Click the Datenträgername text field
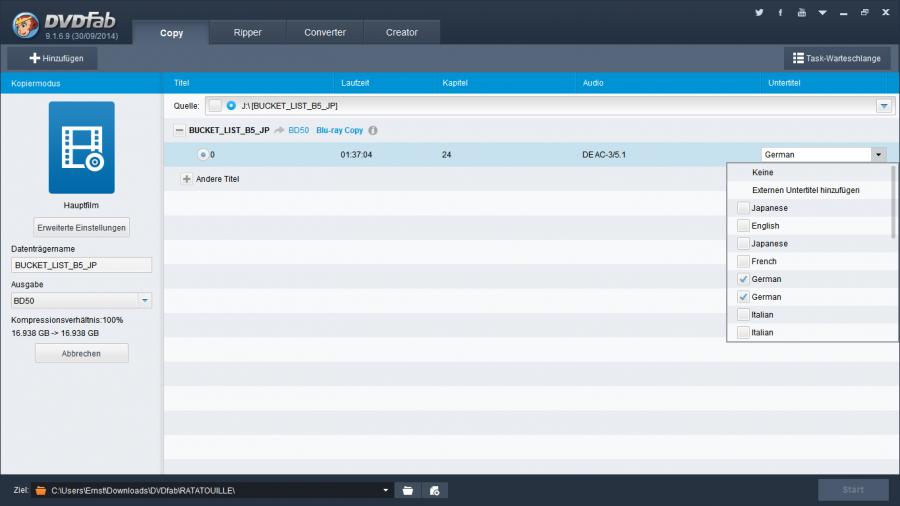The image size is (900, 506). click(x=82, y=266)
